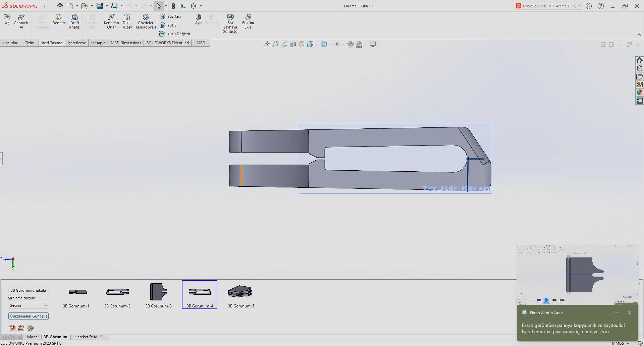
Task: Open dropdown arrow beside Select cursor
Action: pyautogui.click(x=166, y=6)
